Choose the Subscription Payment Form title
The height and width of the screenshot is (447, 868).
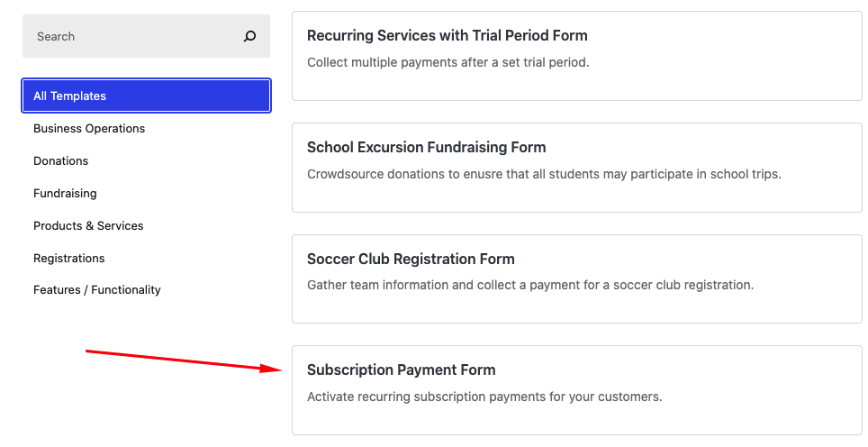point(401,370)
